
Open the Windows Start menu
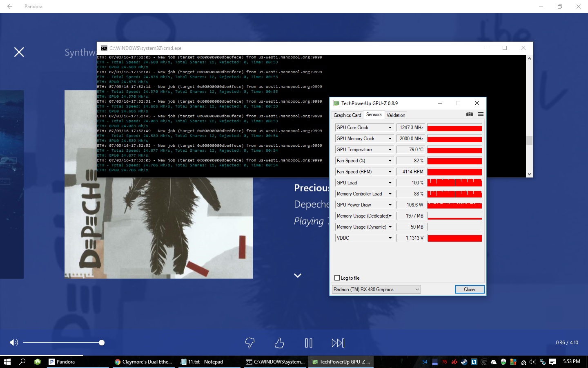[x=7, y=362]
